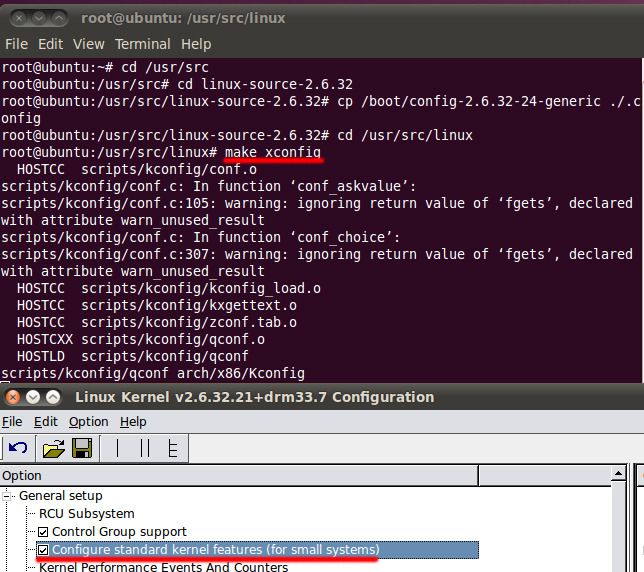Open View menu in the terminal window
The image size is (644, 572).
(89, 44)
